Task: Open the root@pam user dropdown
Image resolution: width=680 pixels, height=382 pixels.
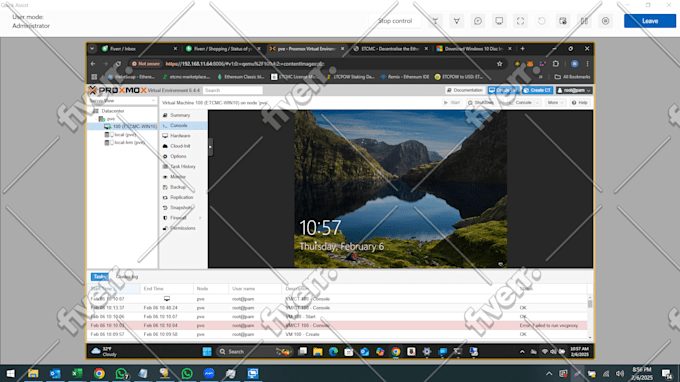Action: 574,90
